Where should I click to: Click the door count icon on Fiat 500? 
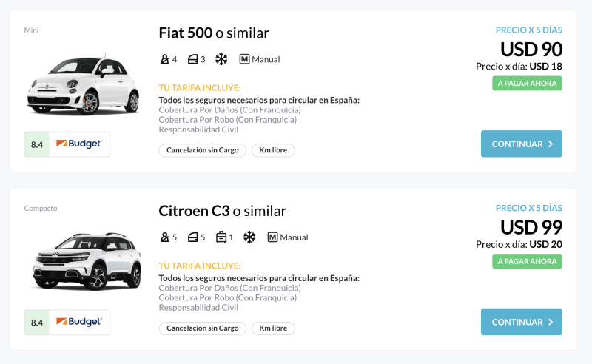(x=193, y=59)
